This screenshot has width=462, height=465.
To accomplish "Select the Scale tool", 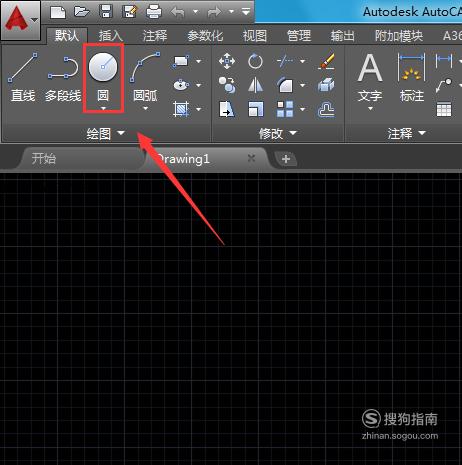I will coord(256,109).
